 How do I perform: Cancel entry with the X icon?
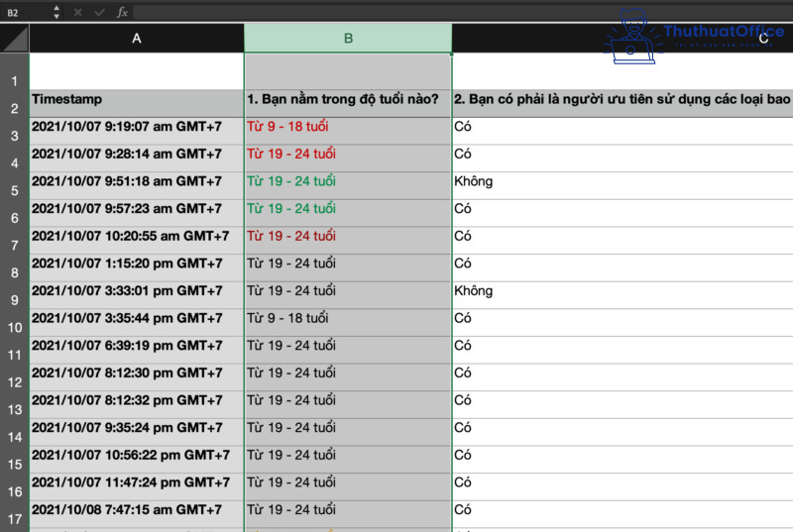coord(78,12)
